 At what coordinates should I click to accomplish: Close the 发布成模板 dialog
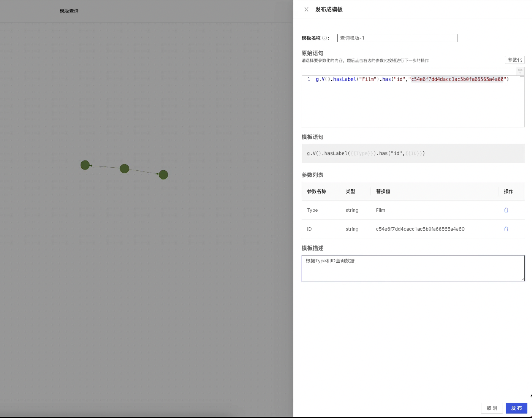click(306, 9)
